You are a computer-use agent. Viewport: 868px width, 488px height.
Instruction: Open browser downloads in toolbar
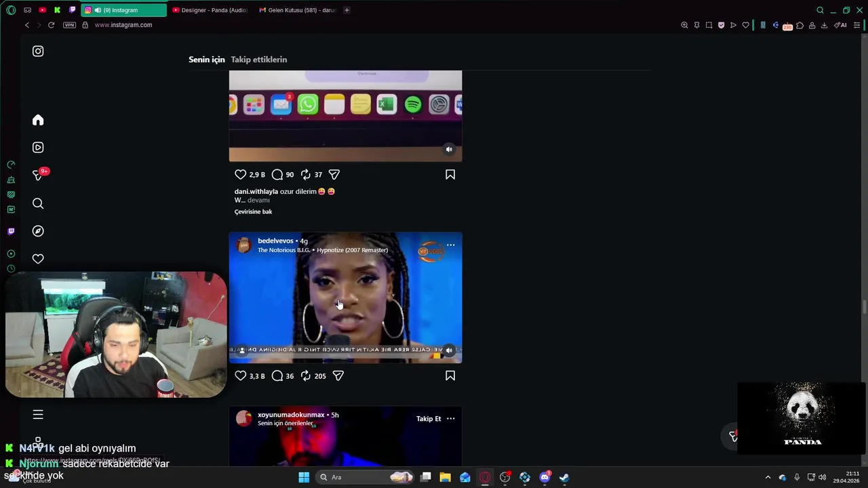tap(824, 25)
